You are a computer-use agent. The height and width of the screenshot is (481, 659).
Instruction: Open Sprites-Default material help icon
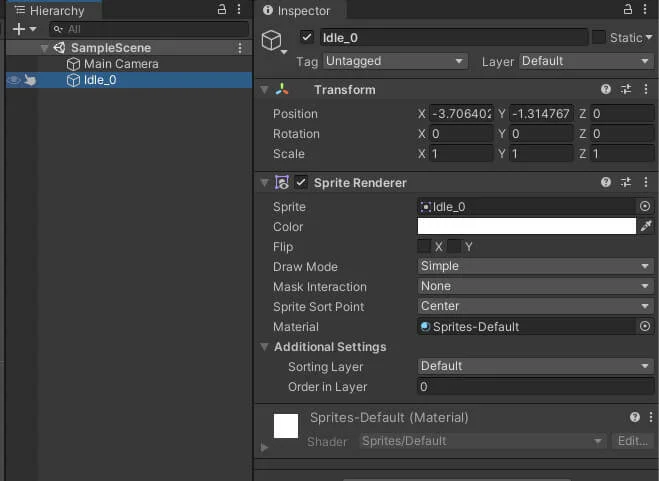[635, 417]
